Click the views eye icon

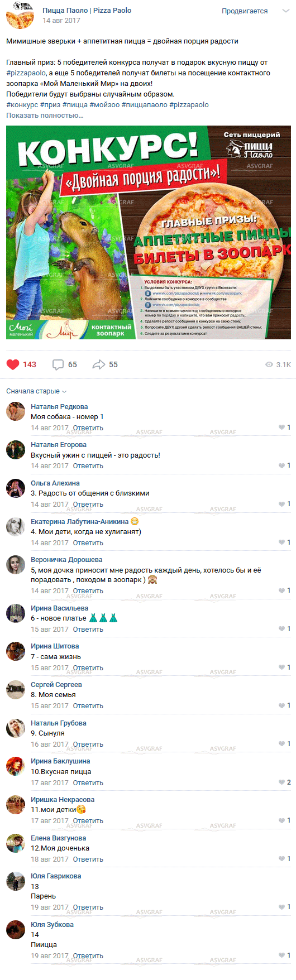269,364
